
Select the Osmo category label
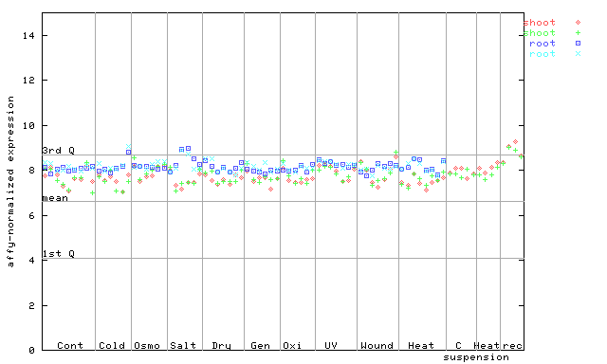click(147, 345)
